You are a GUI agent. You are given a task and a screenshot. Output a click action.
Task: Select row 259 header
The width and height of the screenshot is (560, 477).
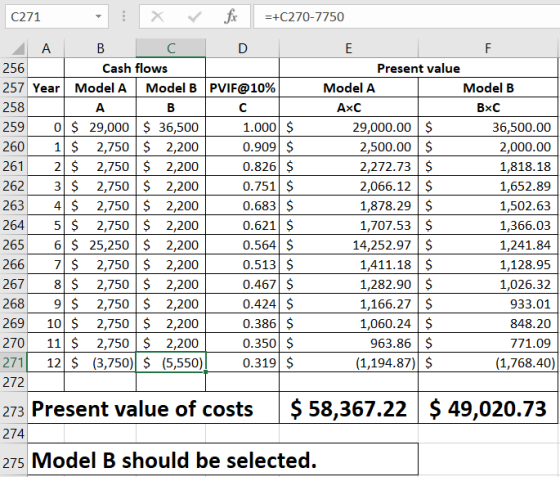click(x=14, y=127)
